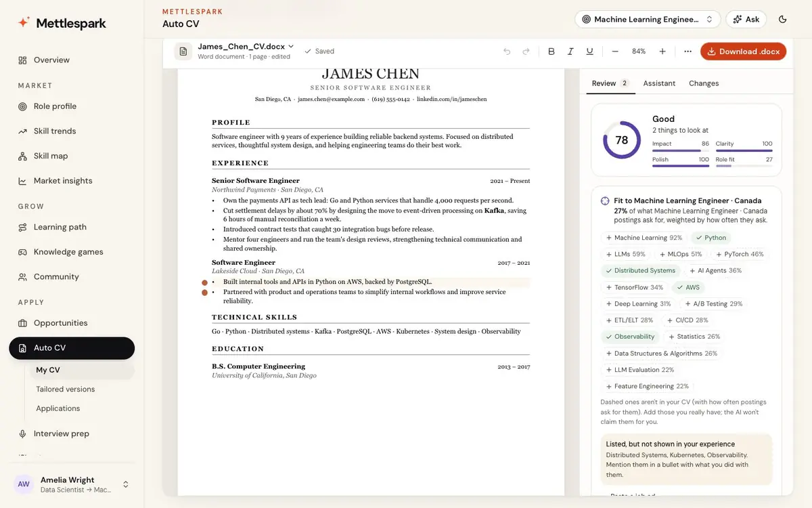
Task: Switch to the Review tab
Action: 610,83
